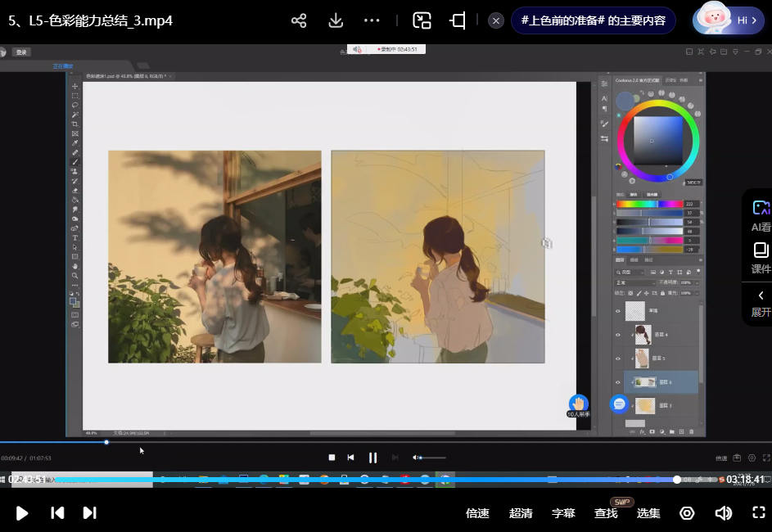Image resolution: width=772 pixels, height=532 pixels.
Task: Open the three-dot more options menu
Action: click(x=372, y=20)
